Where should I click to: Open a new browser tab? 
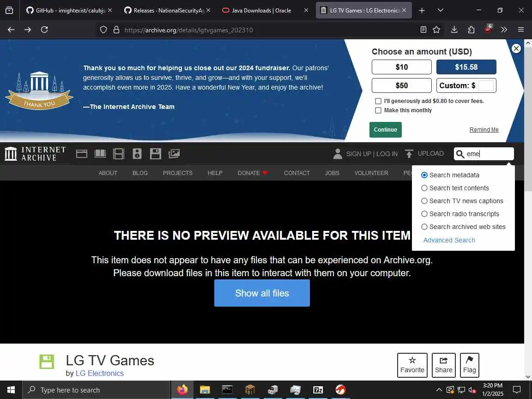click(x=422, y=11)
